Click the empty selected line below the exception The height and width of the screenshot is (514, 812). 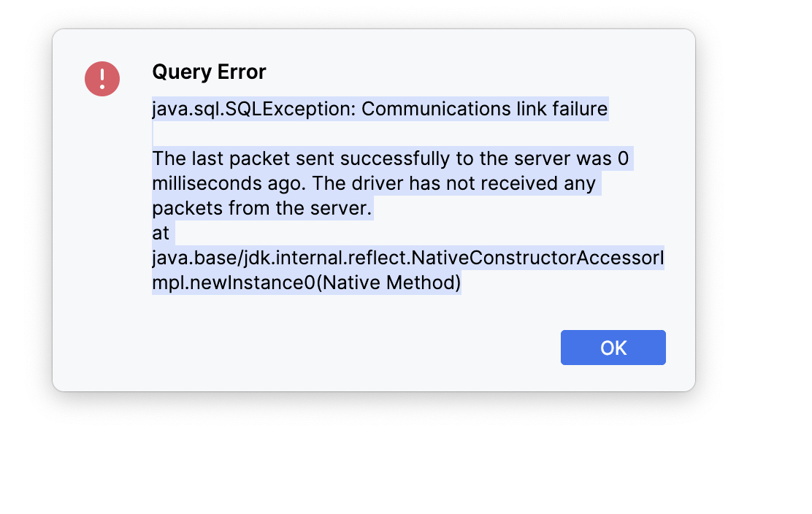(153, 134)
